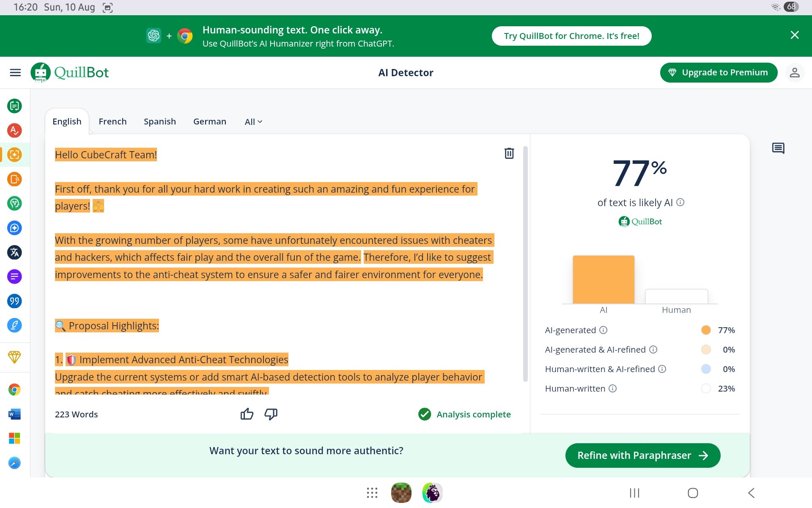
Task: Open the AI Humanizer sidebar tool
Action: point(14,204)
